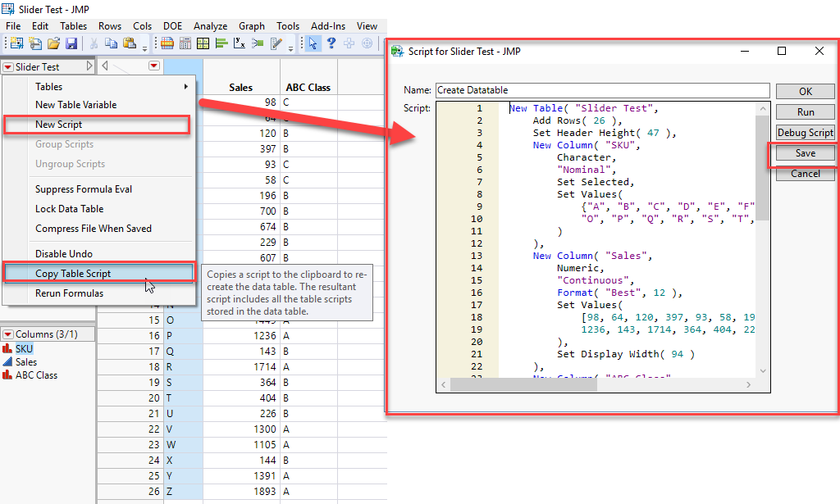Select the Help question mark tool
840x504 pixels.
(x=331, y=43)
